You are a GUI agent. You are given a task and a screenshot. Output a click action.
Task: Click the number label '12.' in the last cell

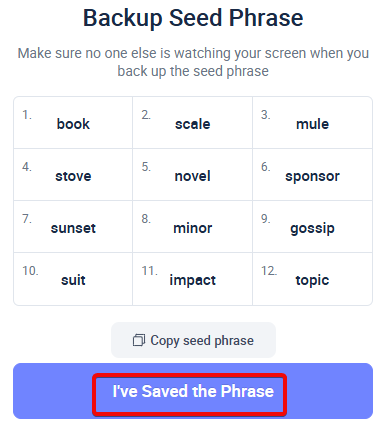[269, 271]
